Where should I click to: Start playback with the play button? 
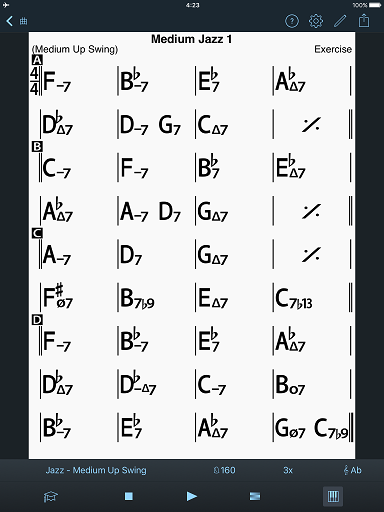tap(191, 496)
